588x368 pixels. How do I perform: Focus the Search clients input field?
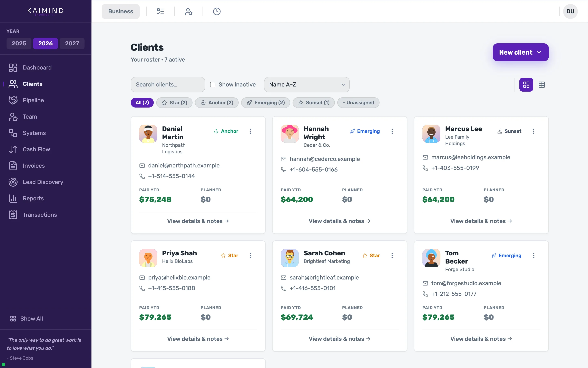(x=168, y=85)
